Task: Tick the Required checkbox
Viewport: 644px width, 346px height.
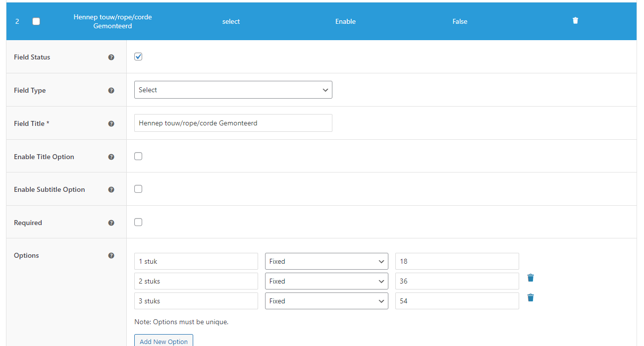Action: click(138, 222)
